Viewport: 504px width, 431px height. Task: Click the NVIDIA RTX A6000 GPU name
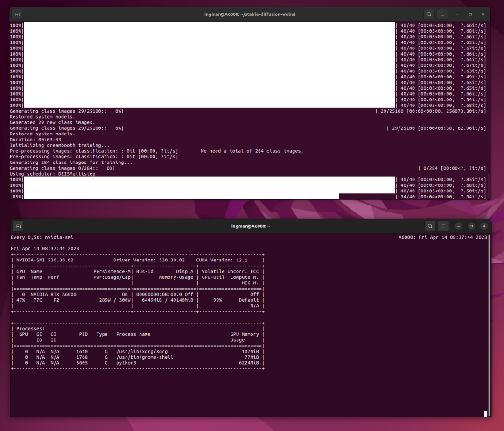click(53, 295)
